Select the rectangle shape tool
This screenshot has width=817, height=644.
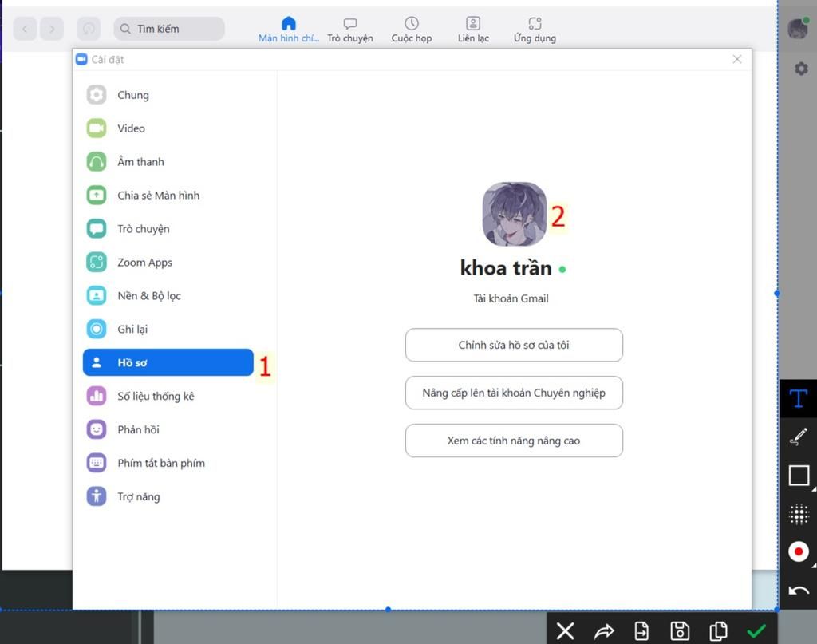pyautogui.click(x=799, y=475)
